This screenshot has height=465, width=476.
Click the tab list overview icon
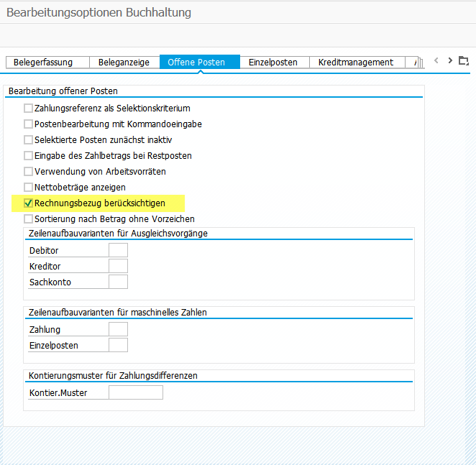tap(463, 61)
